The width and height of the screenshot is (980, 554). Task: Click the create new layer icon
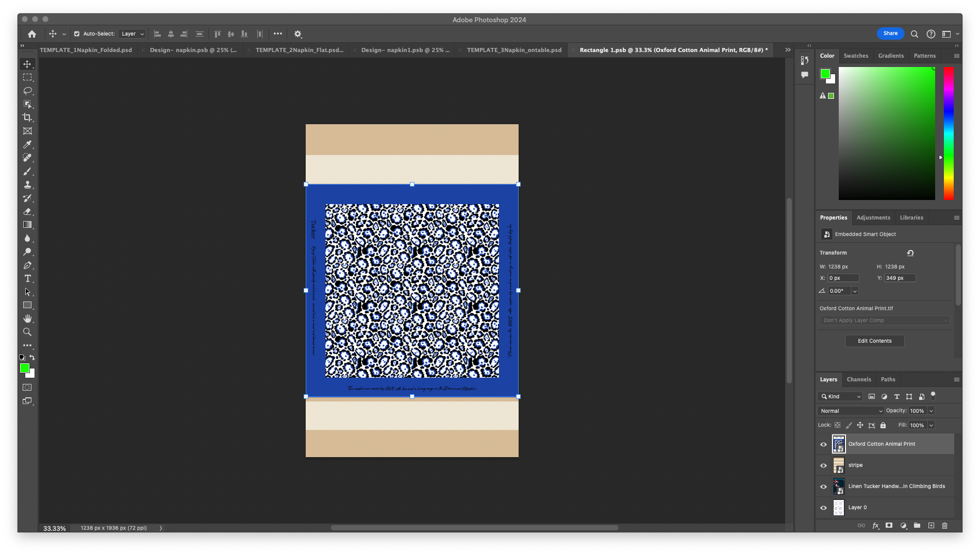point(931,526)
